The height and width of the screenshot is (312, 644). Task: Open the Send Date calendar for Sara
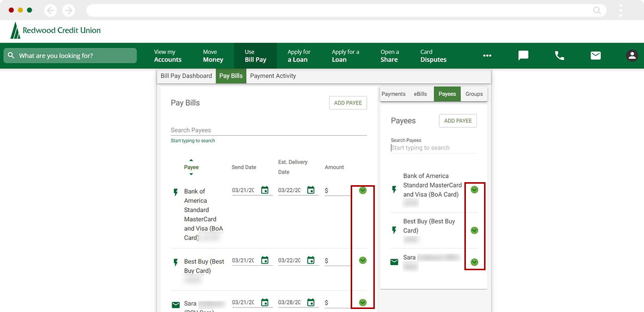[265, 302]
